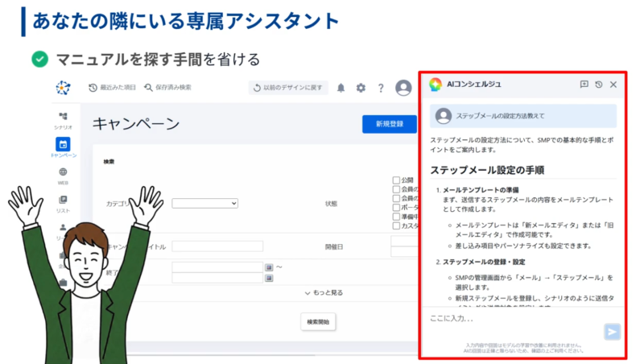Click the AIコンシェルジュ logo icon
The width and height of the screenshot is (644, 364).
[x=436, y=85]
